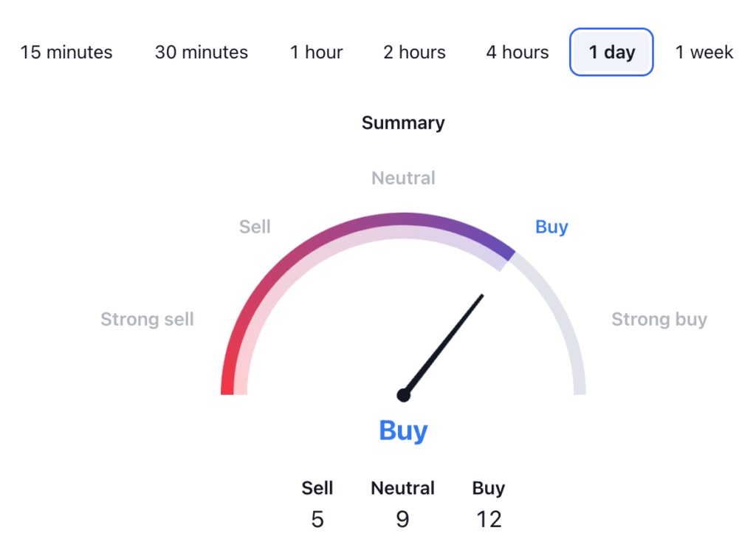The width and height of the screenshot is (756, 556).
Task: Click the Sell count of 5
Action: [x=317, y=519]
